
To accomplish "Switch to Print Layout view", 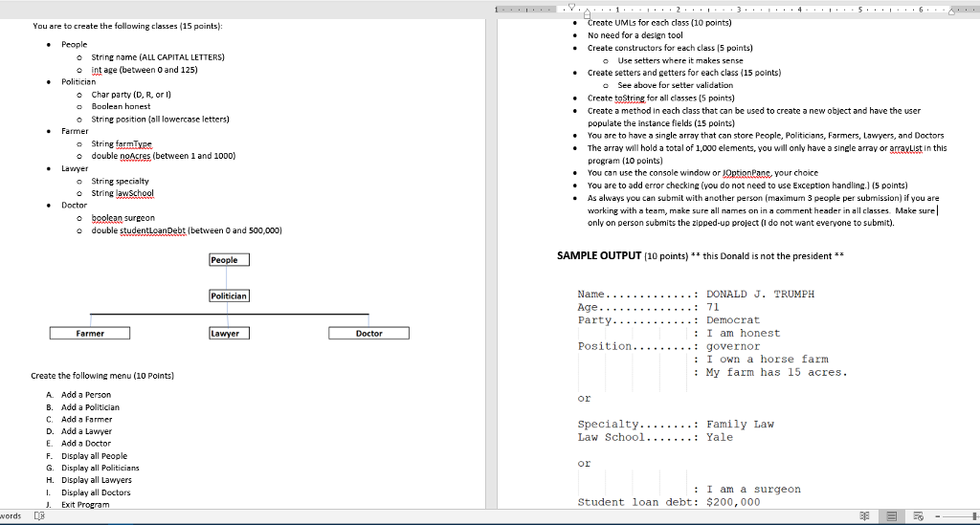I will (892, 515).
